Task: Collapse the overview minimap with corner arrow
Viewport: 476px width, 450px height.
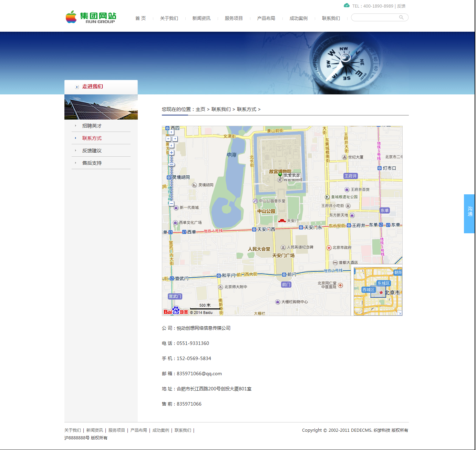Action: tap(400, 313)
